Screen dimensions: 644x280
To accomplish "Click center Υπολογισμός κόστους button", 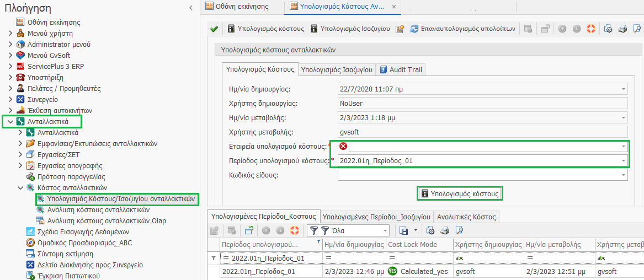I will (460, 193).
